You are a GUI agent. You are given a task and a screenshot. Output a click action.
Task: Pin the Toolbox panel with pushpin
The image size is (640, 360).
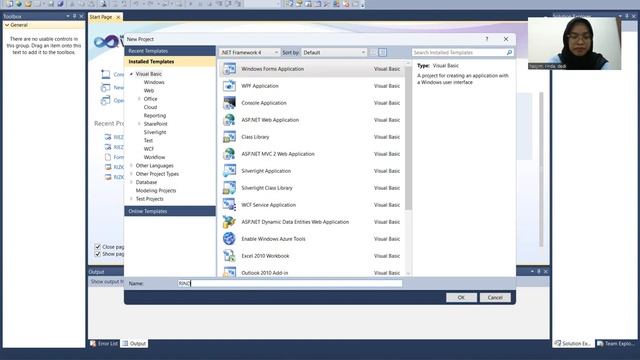point(74,16)
